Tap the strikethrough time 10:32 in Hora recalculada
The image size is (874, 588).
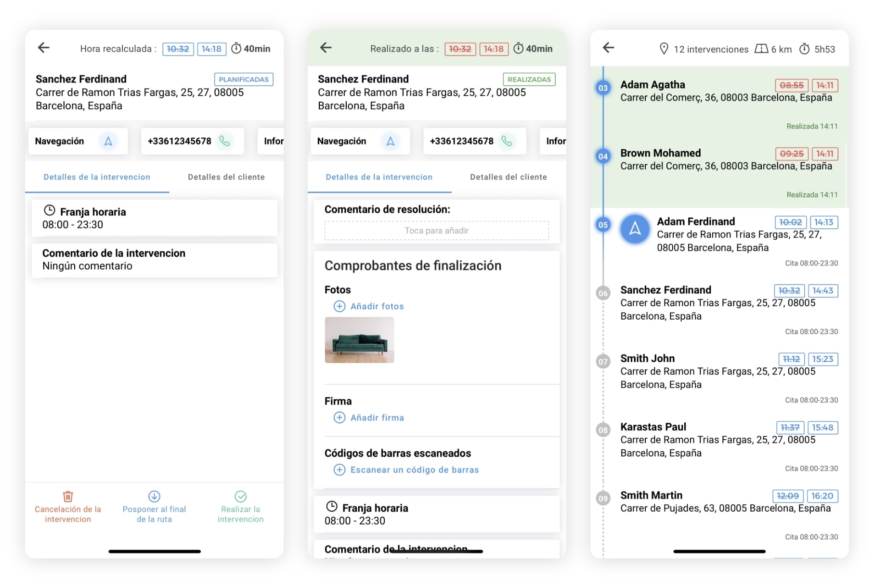tap(177, 49)
